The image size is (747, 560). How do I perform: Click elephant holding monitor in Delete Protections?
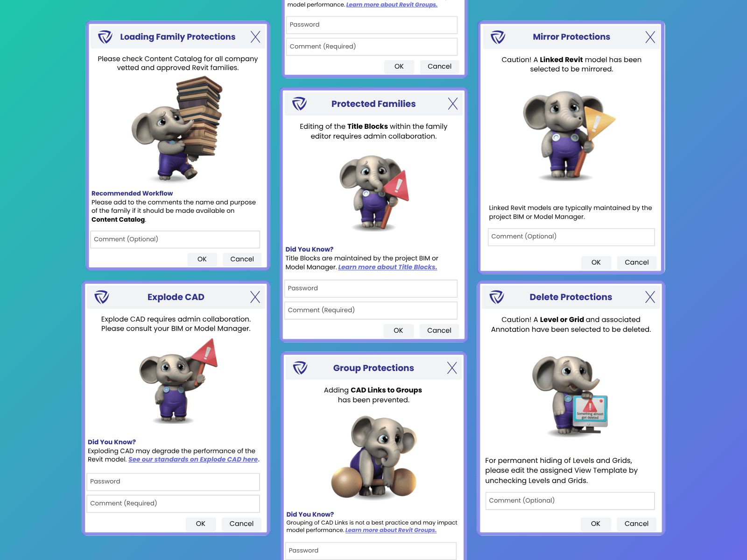(x=571, y=396)
